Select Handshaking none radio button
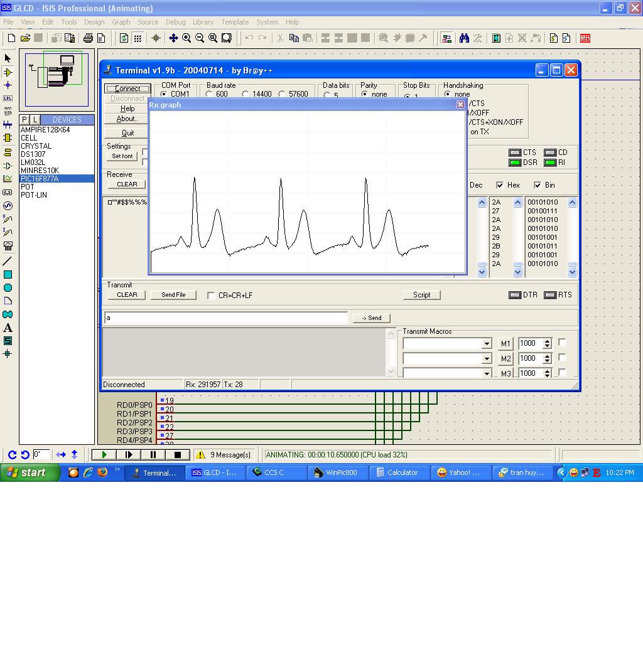This screenshot has width=643, height=672. click(448, 94)
